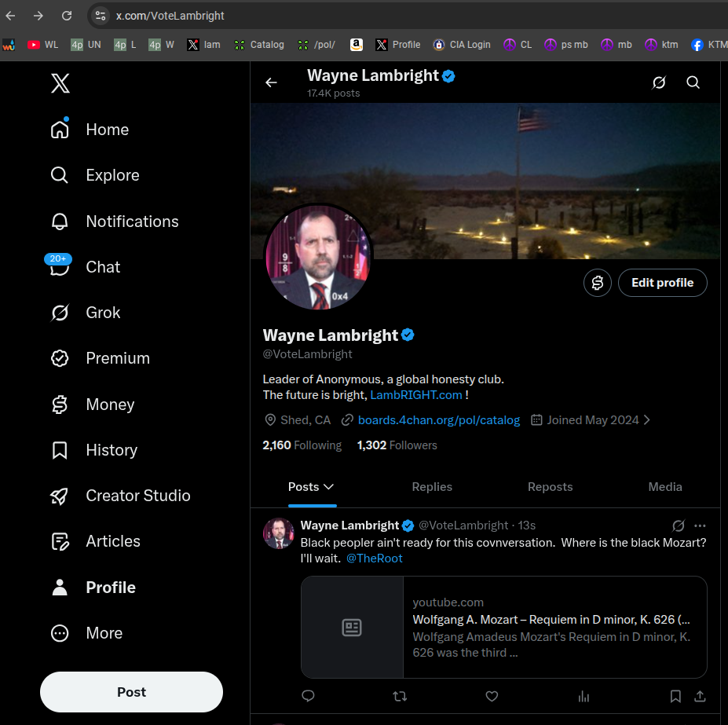Open YouTube WL bookmark
Image resolution: width=728 pixels, height=725 pixels.
coord(42,45)
